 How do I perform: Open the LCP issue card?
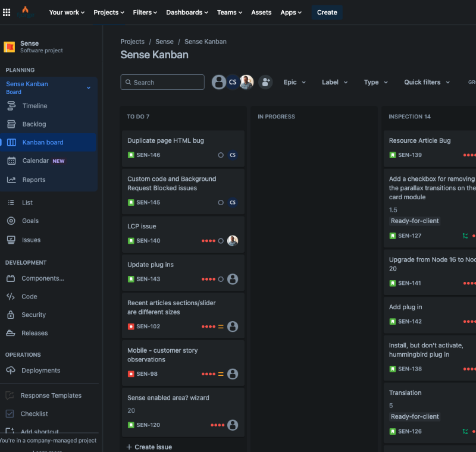pyautogui.click(x=183, y=234)
